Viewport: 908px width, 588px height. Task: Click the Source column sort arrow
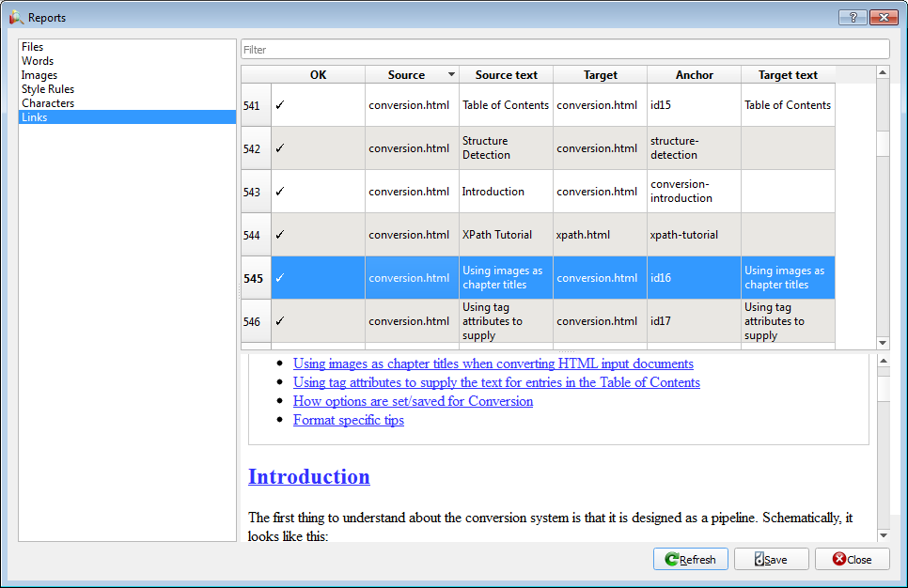coord(451,74)
